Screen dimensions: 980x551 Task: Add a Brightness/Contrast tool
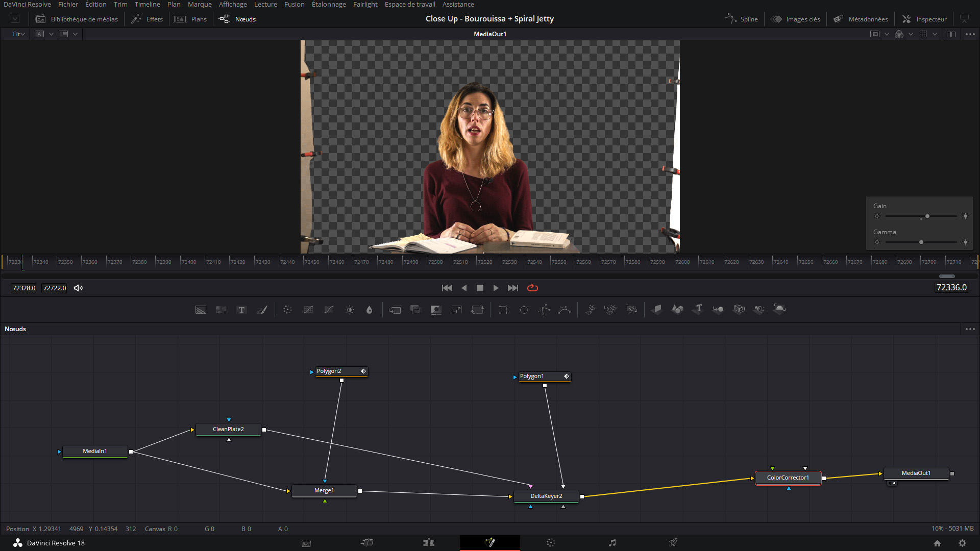click(x=350, y=310)
